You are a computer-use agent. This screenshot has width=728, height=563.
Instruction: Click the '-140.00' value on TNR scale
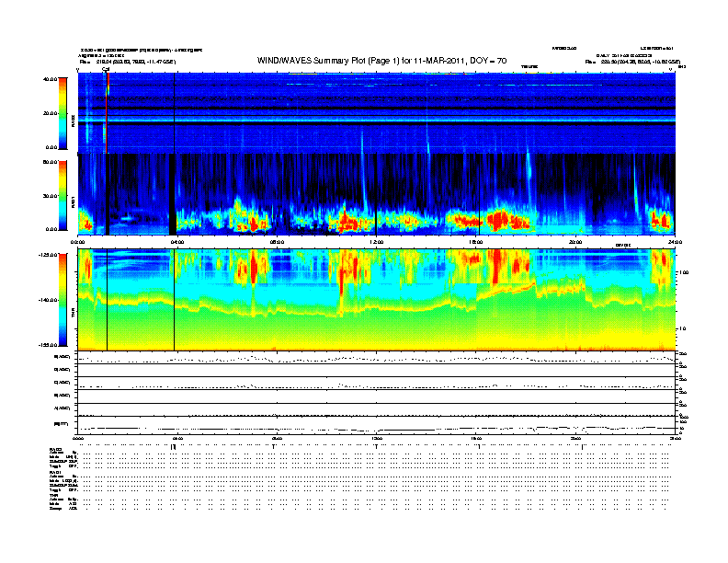(x=48, y=300)
